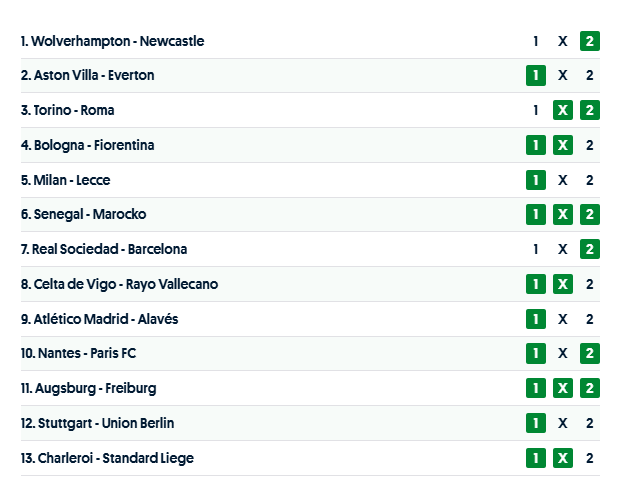Deselect X for Torino - Roma

[563, 110]
